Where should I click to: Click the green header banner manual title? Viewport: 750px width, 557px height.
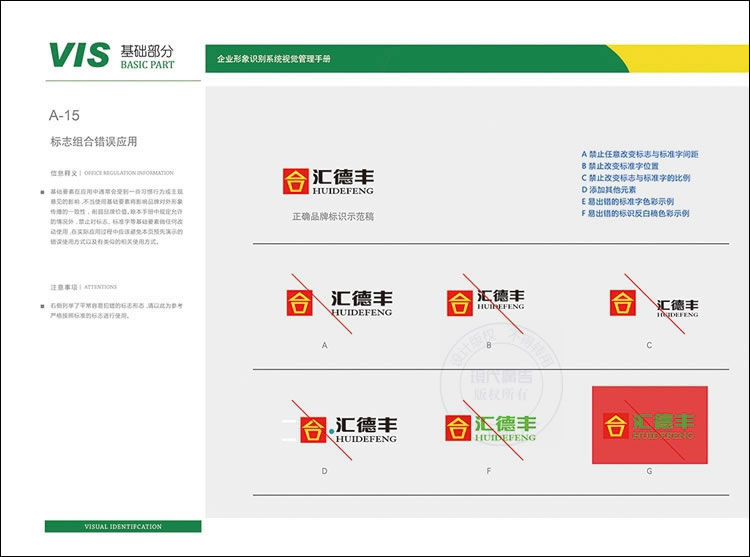pyautogui.click(x=274, y=60)
